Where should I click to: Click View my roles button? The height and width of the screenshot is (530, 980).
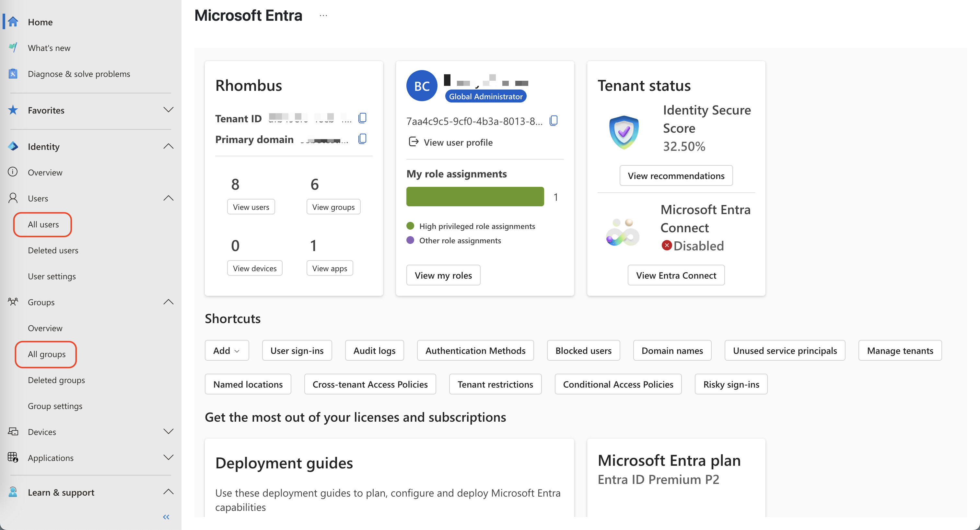[443, 275]
